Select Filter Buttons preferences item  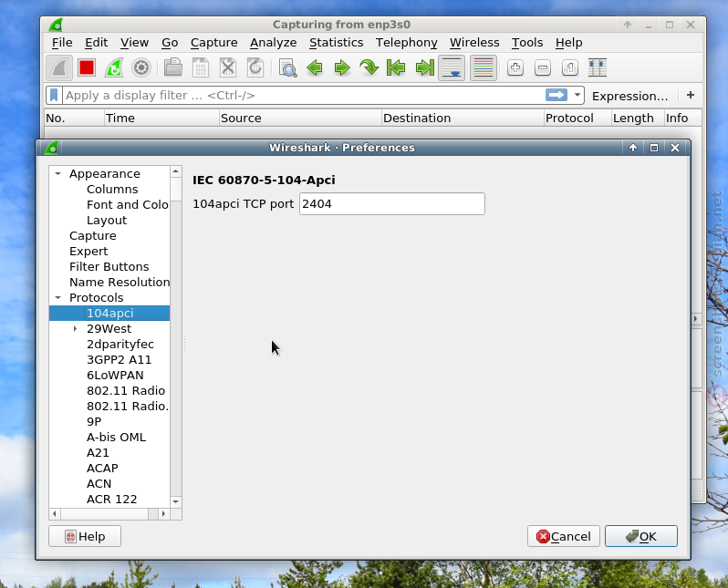pyautogui.click(x=109, y=267)
